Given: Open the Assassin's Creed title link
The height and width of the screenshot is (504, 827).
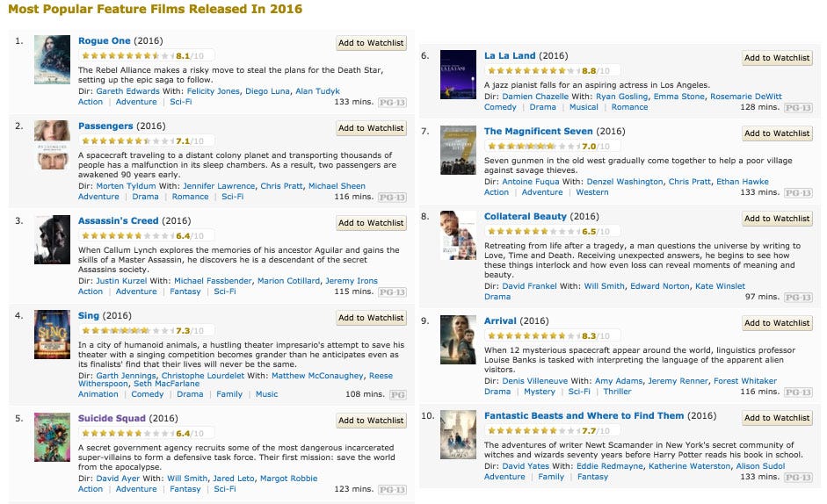Looking at the screenshot, I should click(118, 221).
